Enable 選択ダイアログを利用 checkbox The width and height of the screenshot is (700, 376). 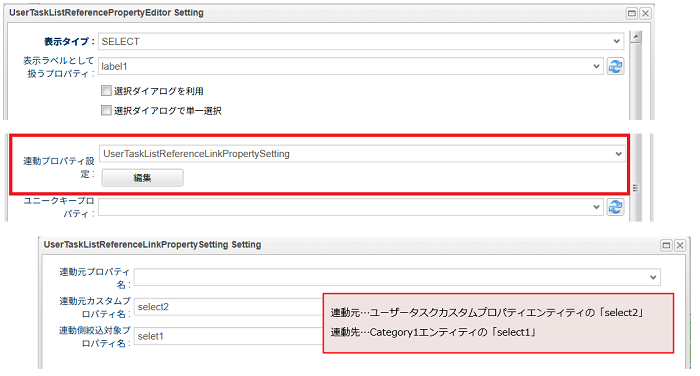click(106, 91)
